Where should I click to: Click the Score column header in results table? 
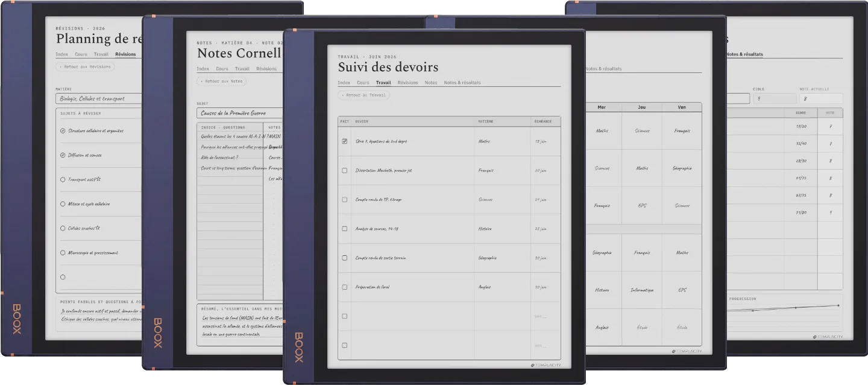click(x=801, y=113)
